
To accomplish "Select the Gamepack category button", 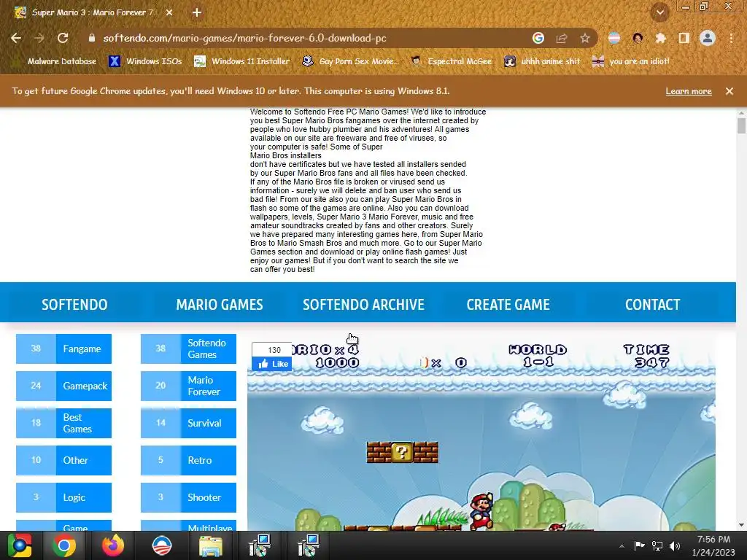I will [x=64, y=386].
